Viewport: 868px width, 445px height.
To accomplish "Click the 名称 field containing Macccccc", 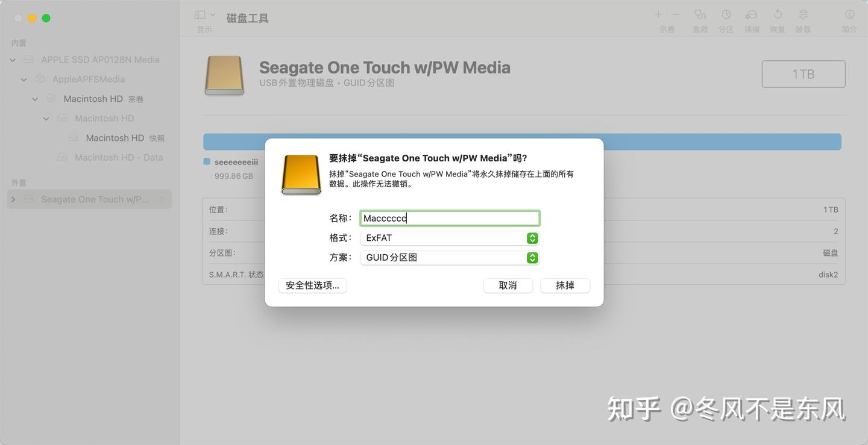I will (450, 218).
